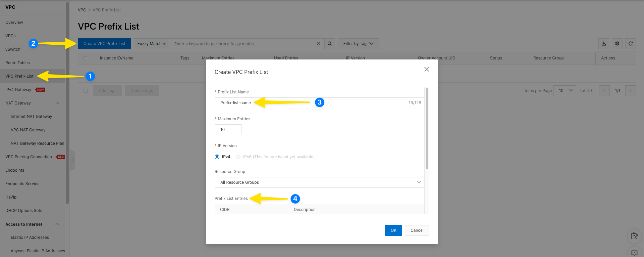Open Route Tables in the sidebar
644x257 pixels.
pyautogui.click(x=17, y=63)
